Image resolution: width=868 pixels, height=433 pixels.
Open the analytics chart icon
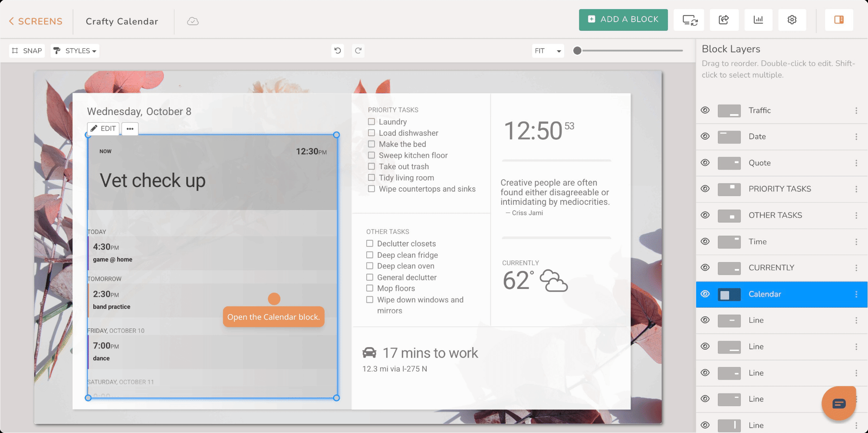pyautogui.click(x=758, y=20)
